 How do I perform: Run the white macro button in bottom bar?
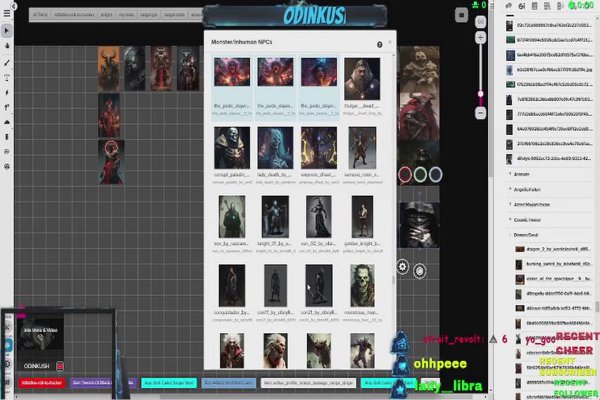[x=308, y=383]
